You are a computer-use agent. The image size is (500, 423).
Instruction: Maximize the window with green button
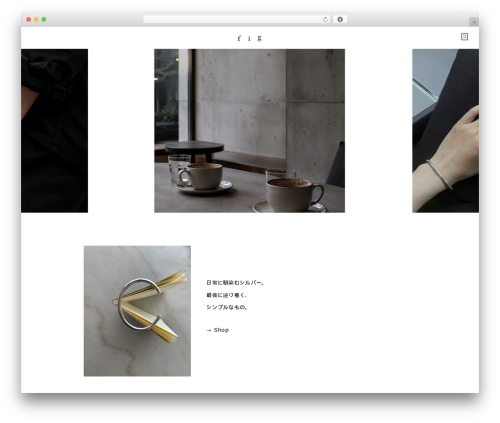(x=44, y=20)
